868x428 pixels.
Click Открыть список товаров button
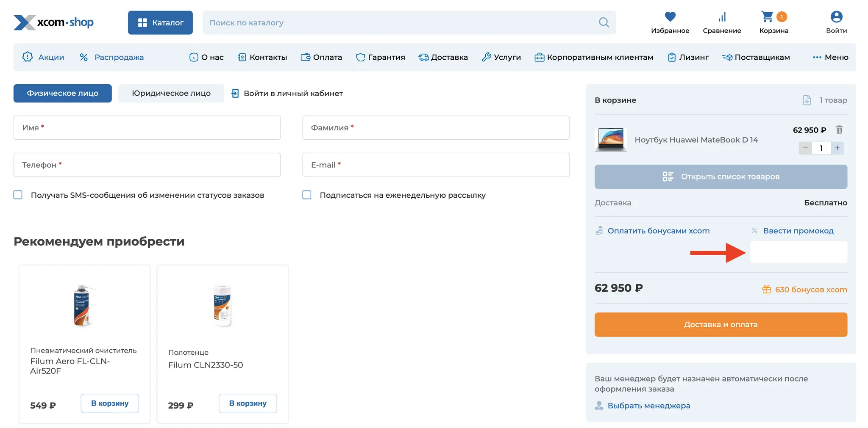[721, 177]
